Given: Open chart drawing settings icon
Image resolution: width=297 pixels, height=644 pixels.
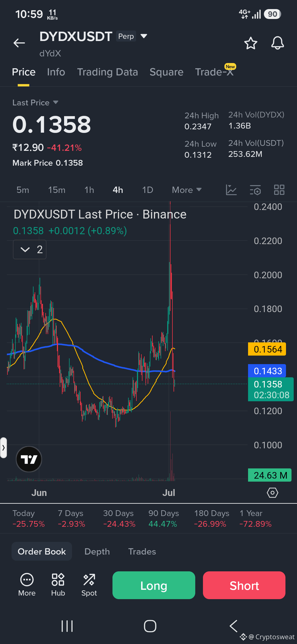Looking at the screenshot, I should tap(255, 190).
